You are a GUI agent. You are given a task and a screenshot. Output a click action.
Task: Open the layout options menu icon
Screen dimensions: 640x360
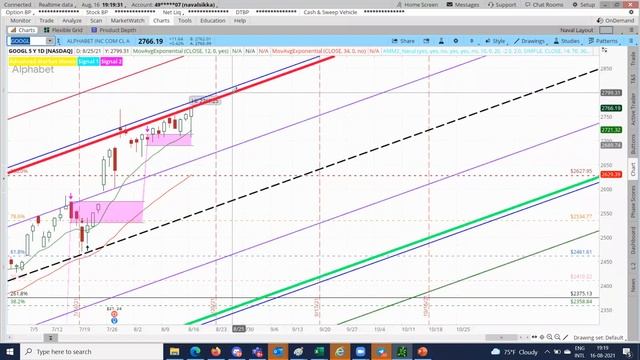click(x=631, y=30)
